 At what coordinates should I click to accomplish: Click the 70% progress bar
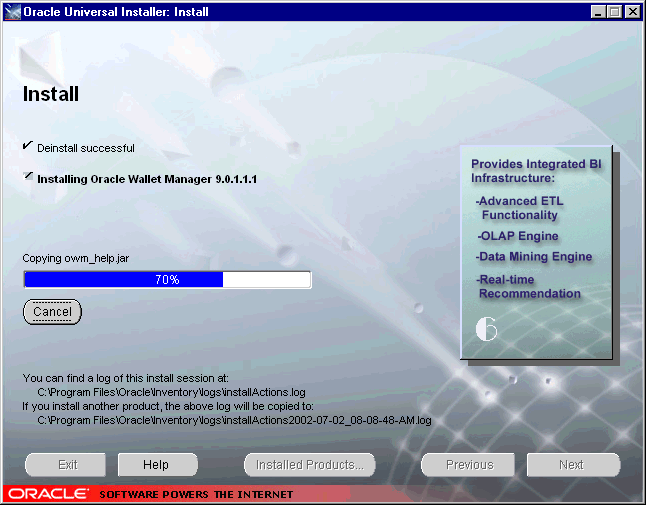point(168,280)
